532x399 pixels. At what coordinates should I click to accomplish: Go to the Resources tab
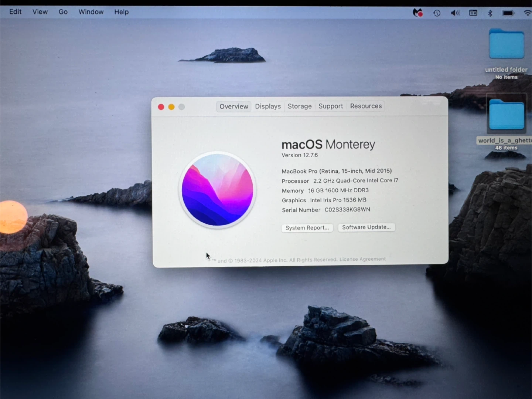[x=366, y=106]
